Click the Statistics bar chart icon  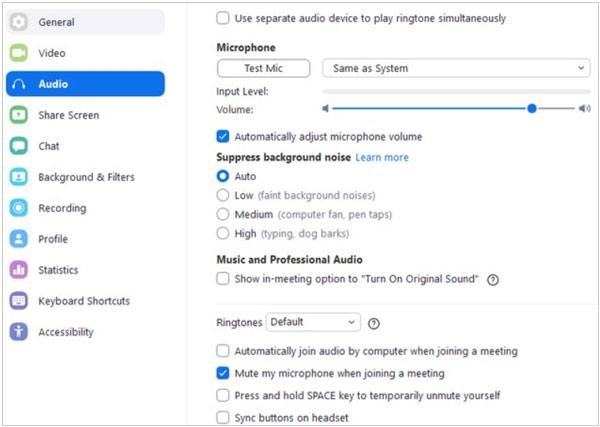pyautogui.click(x=18, y=270)
